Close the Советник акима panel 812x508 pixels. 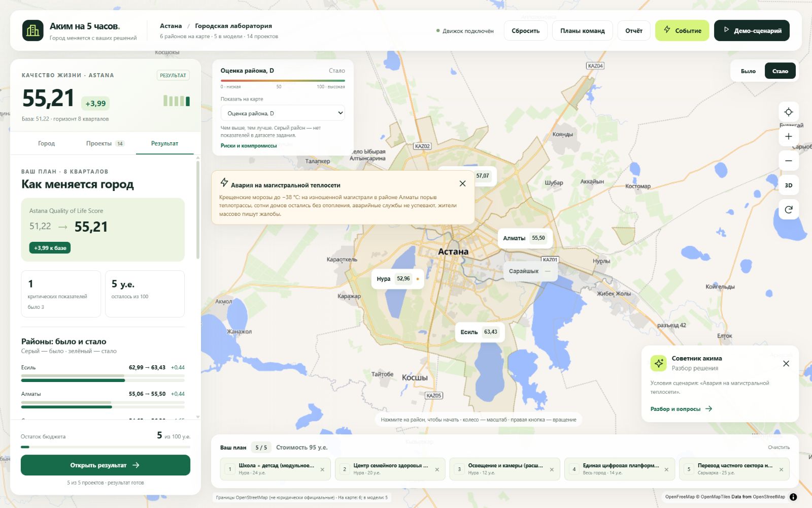point(786,363)
